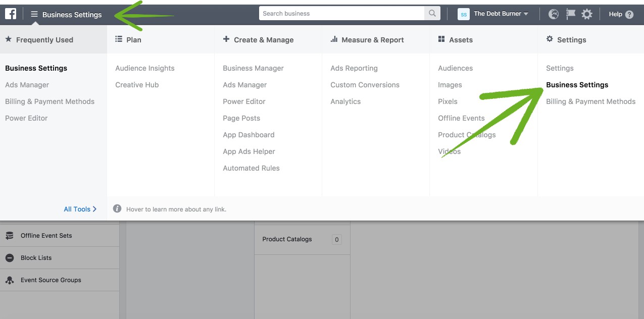The width and height of the screenshot is (644, 319).
Task: Open the gear settings icon in top bar
Action: click(586, 14)
